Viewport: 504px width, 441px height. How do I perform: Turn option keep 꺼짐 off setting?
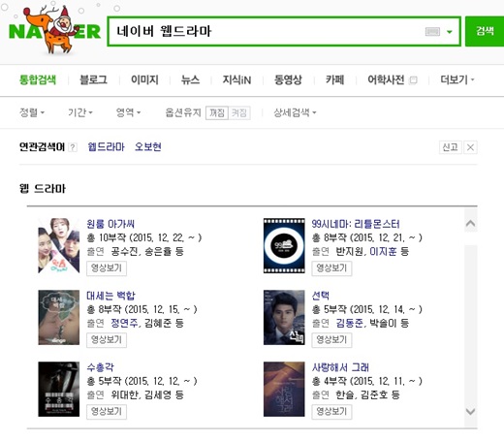pos(217,113)
